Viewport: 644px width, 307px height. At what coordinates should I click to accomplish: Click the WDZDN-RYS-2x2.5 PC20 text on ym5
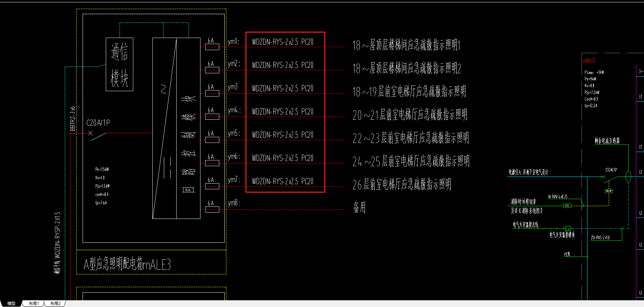(282, 135)
